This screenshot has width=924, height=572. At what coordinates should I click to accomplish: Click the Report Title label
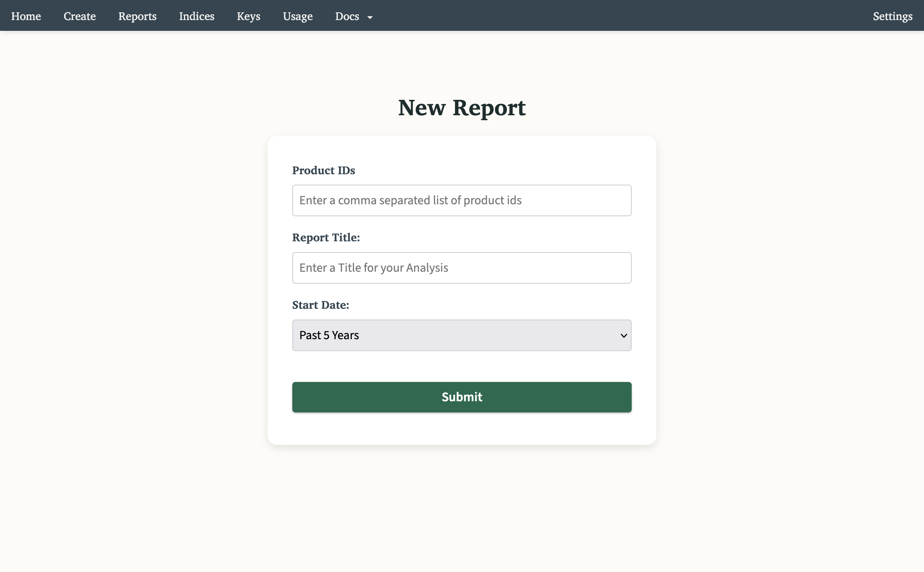(x=325, y=237)
